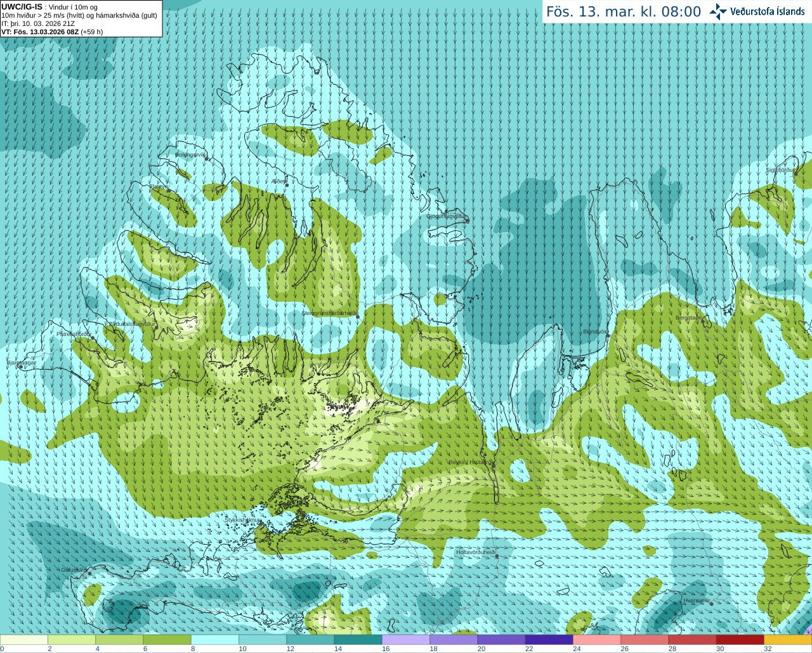Click the legend scale value 24
812x653 pixels.
577,649
